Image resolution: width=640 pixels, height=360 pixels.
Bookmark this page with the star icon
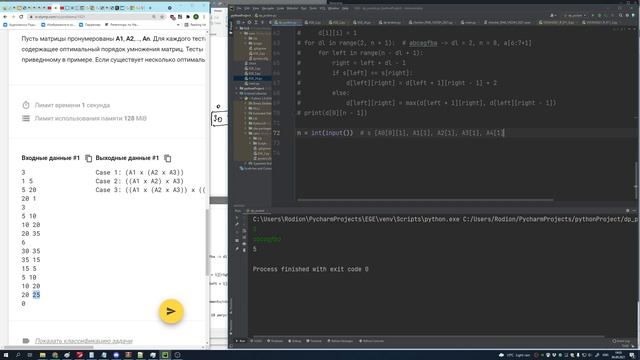[162, 17]
